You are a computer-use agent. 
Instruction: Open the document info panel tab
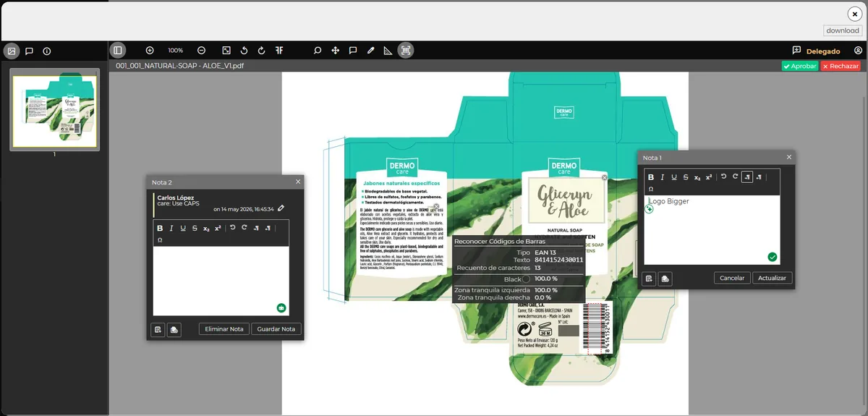coord(47,51)
